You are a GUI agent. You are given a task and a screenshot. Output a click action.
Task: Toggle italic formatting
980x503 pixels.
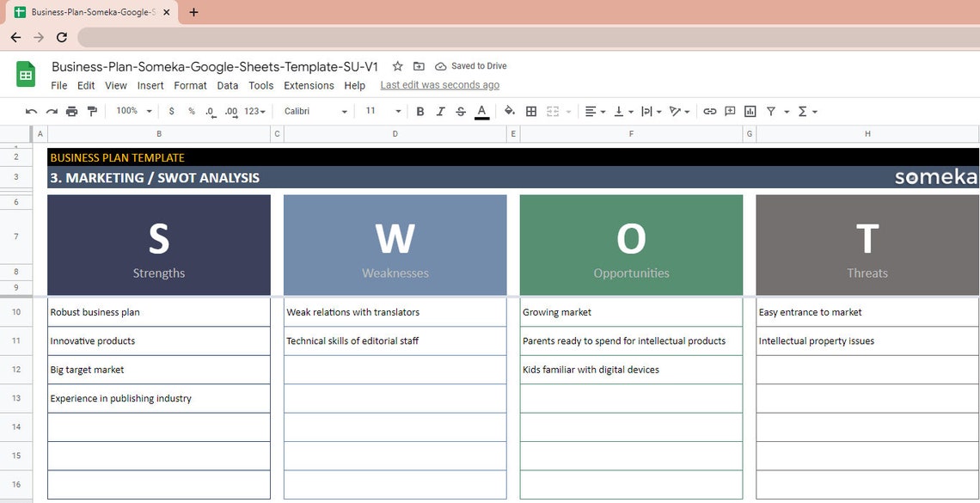pyautogui.click(x=440, y=111)
